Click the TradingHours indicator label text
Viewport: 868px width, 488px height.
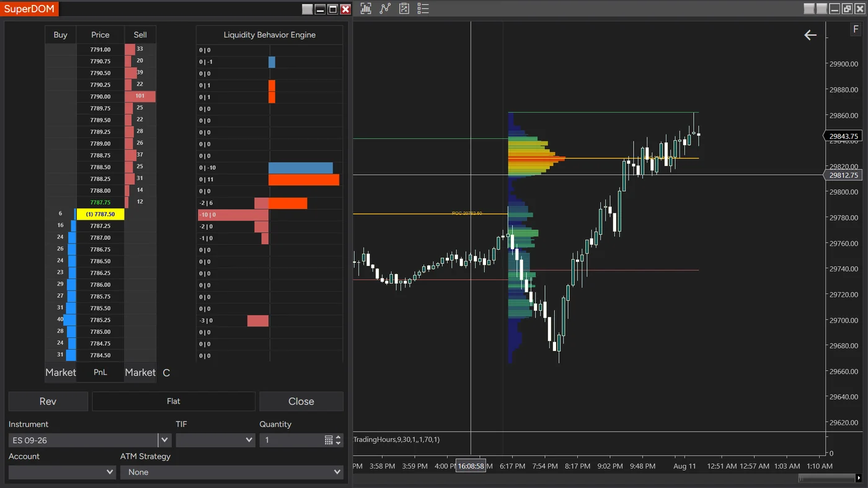pyautogui.click(x=396, y=440)
